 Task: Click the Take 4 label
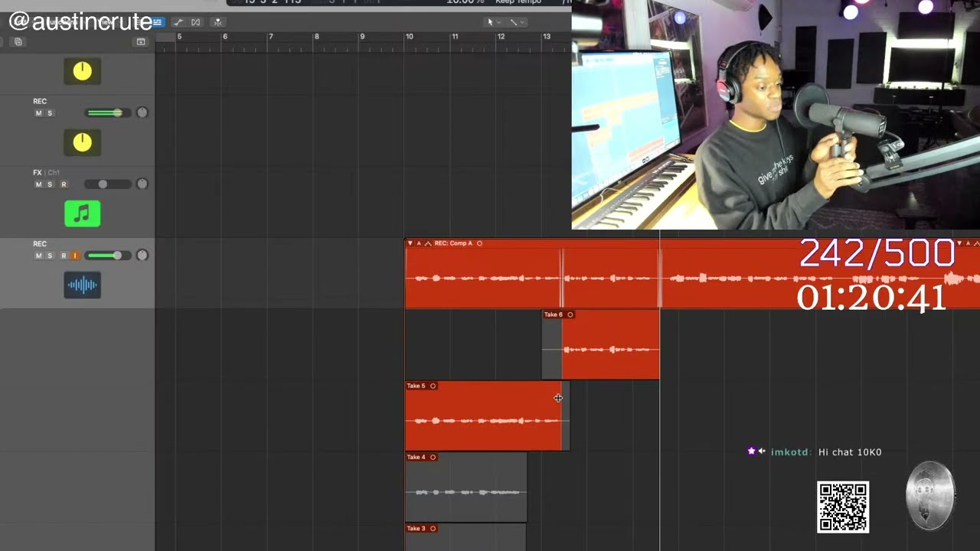416,457
